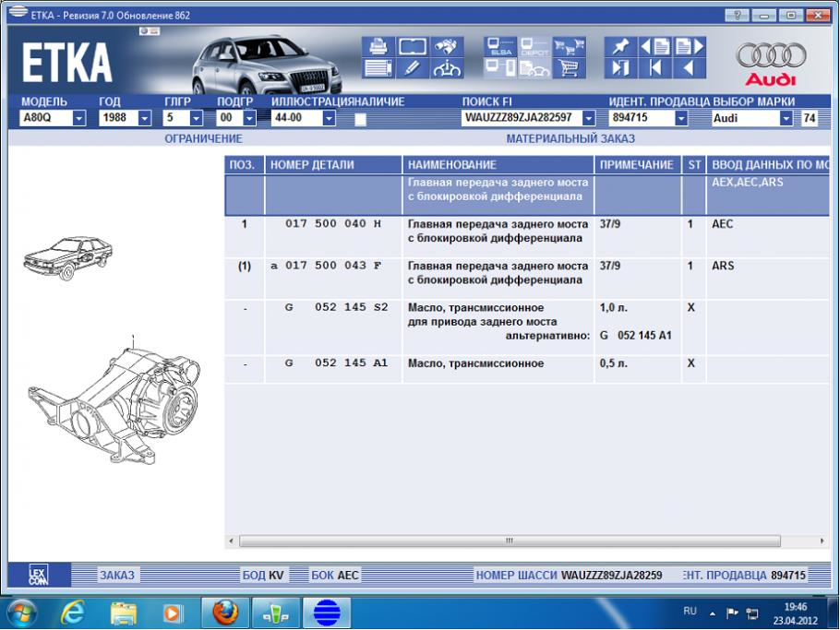Switch to Firefox in the taskbar
This screenshot has width=840, height=630.
pos(225,612)
